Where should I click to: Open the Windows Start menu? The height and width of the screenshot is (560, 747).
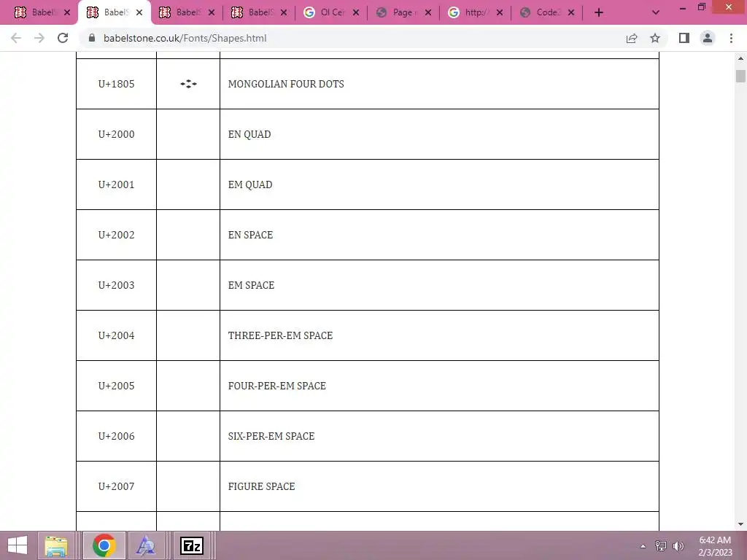tap(18, 545)
